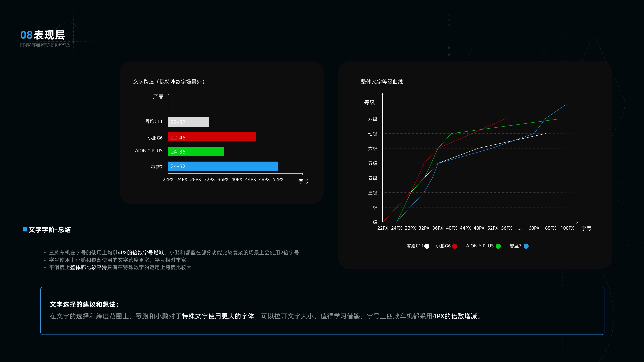Select the blue 24-52 bar
Viewport: 644px width, 362px height.
223,166
